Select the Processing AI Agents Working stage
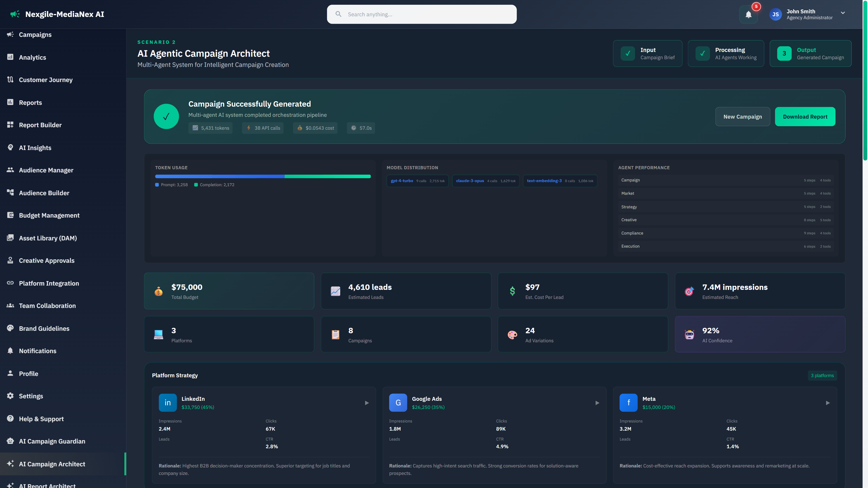The image size is (868, 488). tap(726, 53)
